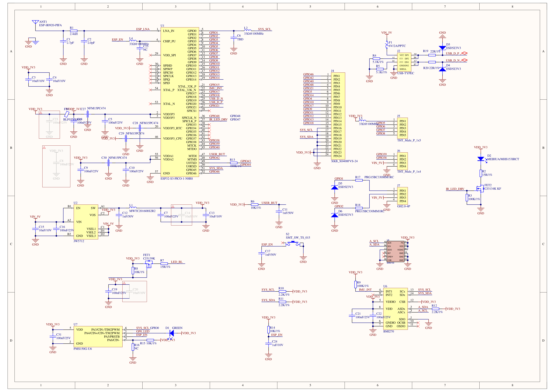Select the crossed-out capacitor C14

coord(182,215)
